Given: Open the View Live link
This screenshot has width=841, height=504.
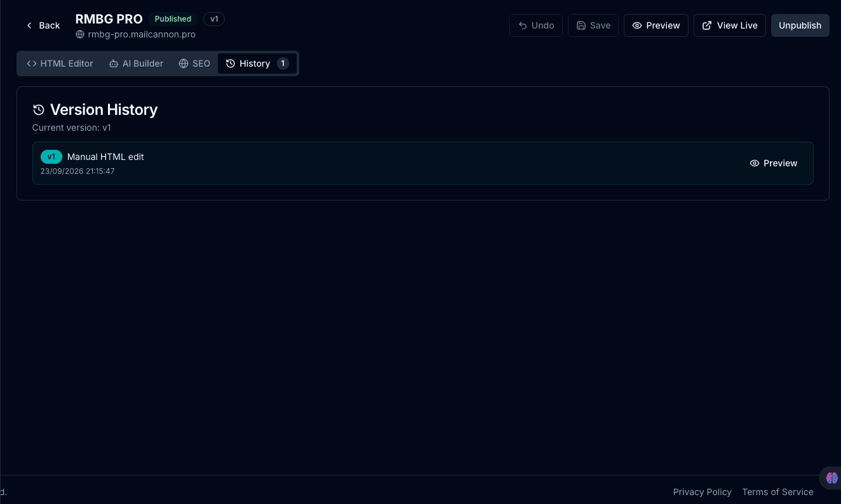Looking at the screenshot, I should (730, 25).
